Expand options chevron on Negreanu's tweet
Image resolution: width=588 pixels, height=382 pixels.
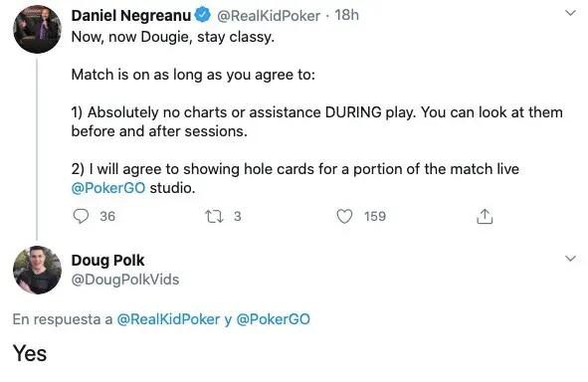[x=570, y=13]
